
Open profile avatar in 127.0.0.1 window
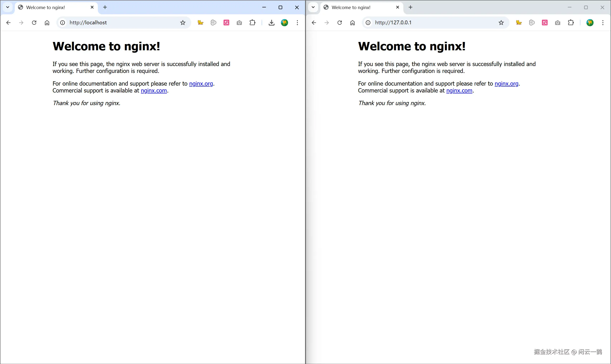click(590, 23)
